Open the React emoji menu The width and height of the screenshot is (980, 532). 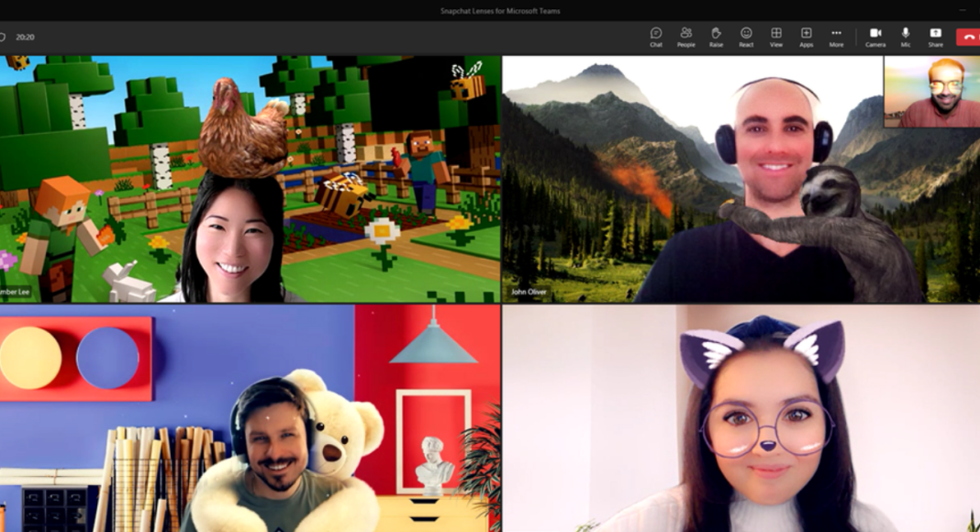746,37
